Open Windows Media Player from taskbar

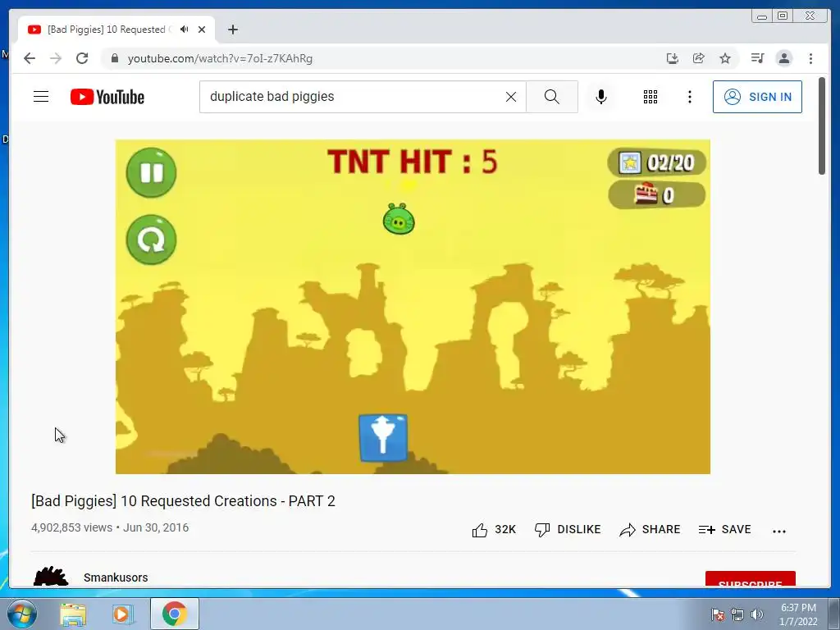point(123,614)
